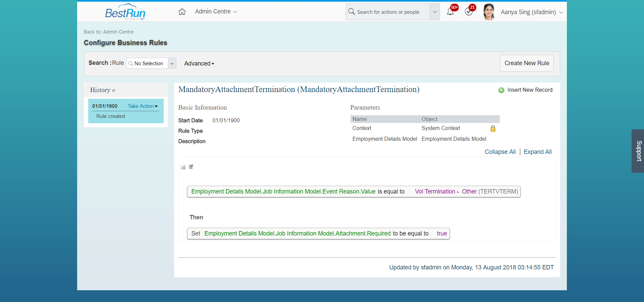The height and width of the screenshot is (302, 644).
Task: Click Aanya Sing's profile avatar
Action: click(489, 12)
